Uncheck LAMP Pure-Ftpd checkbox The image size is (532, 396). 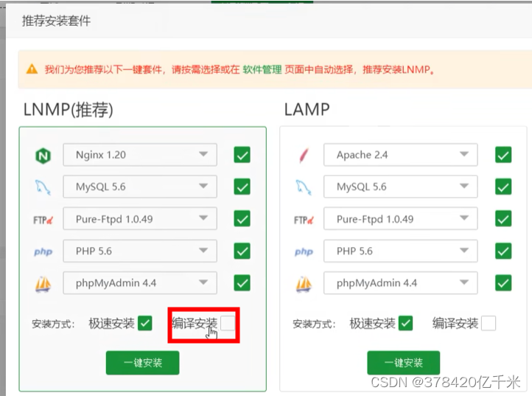click(x=503, y=219)
